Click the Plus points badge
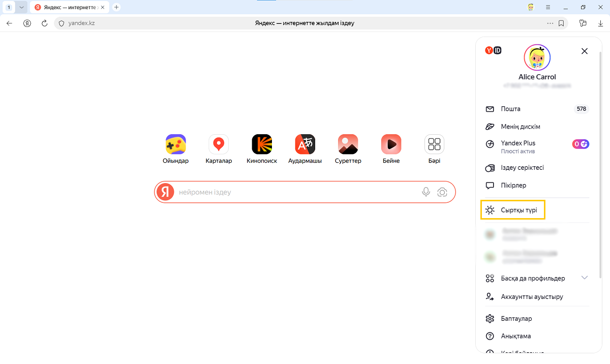Viewport: 610px width, 364px height. [x=581, y=144]
